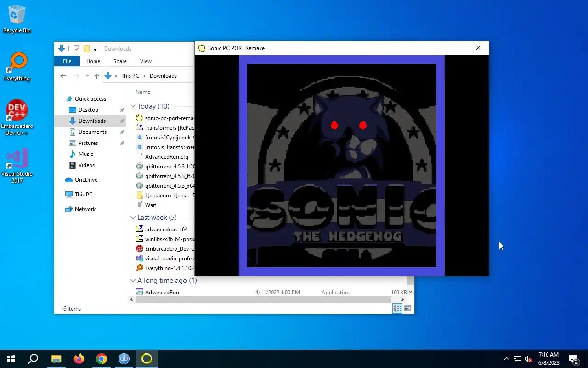Click This PC in the address bar
Viewport: 588px width, 368px height.
[130, 76]
